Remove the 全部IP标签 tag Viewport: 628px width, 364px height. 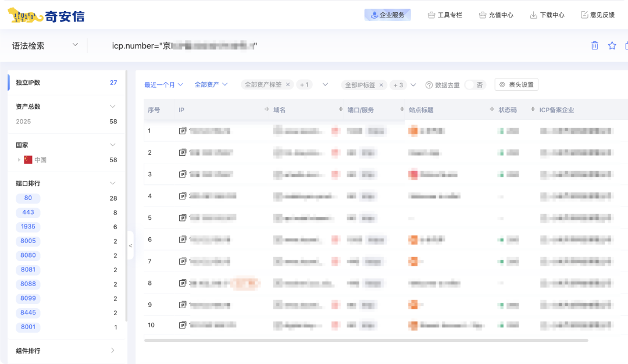coord(381,85)
